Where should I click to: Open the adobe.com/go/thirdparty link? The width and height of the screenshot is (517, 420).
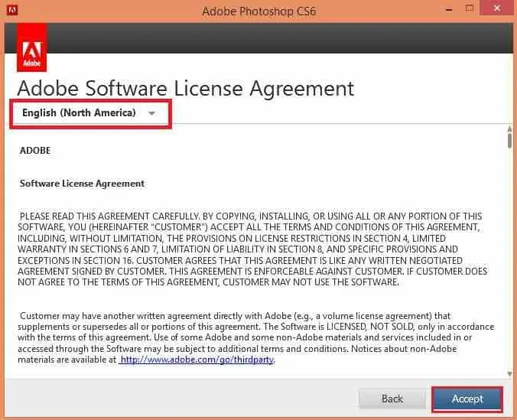coord(197,360)
